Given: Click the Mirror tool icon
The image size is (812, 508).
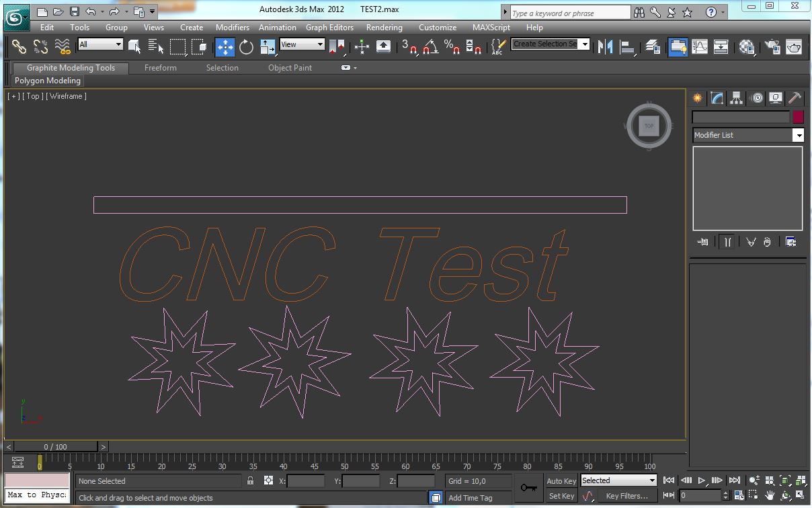Looking at the screenshot, I should point(605,46).
